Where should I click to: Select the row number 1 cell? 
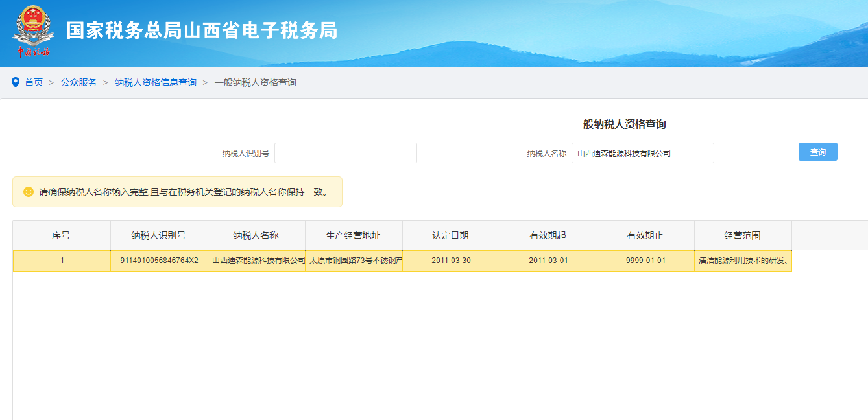point(62,261)
